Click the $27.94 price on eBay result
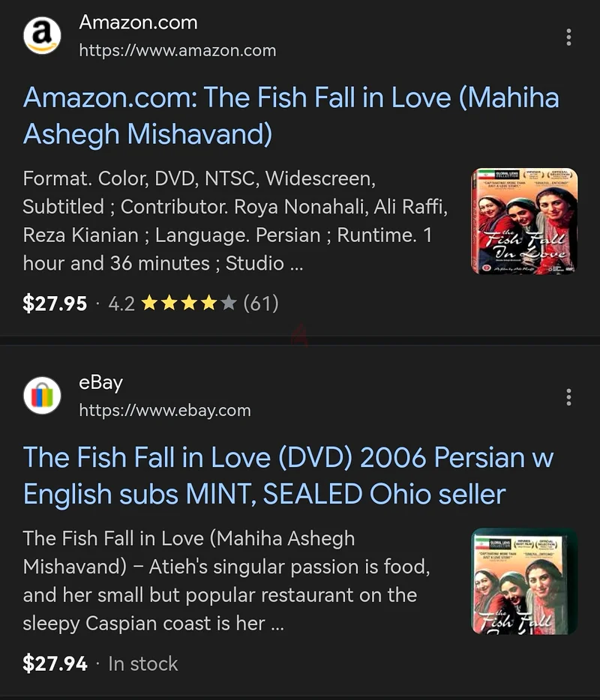The width and height of the screenshot is (600, 700). coord(55,663)
